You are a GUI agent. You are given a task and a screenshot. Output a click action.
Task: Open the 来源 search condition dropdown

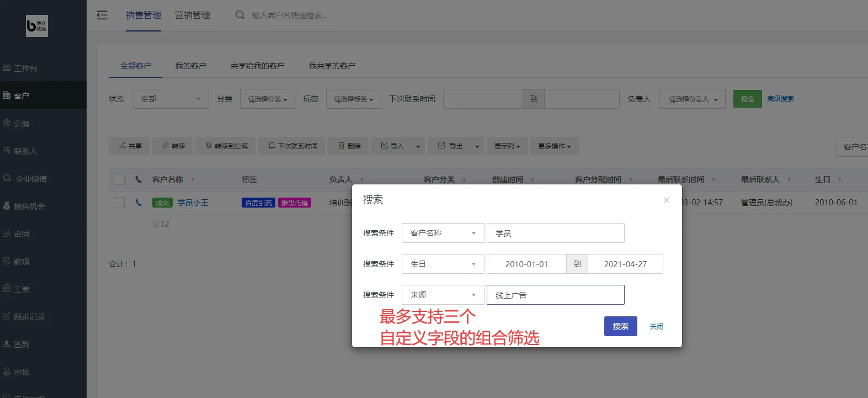pos(443,295)
